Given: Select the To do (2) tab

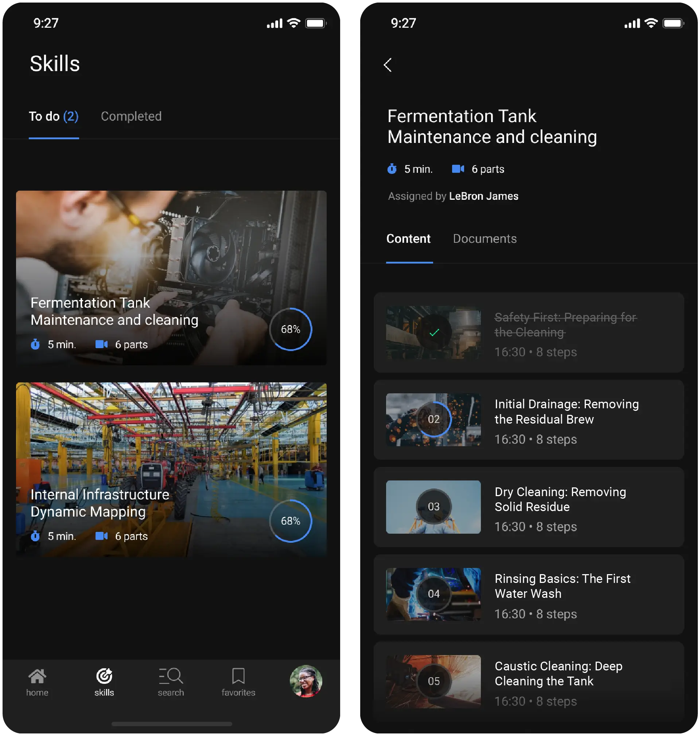Looking at the screenshot, I should pos(54,116).
